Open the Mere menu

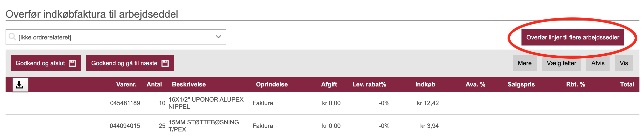click(525, 63)
